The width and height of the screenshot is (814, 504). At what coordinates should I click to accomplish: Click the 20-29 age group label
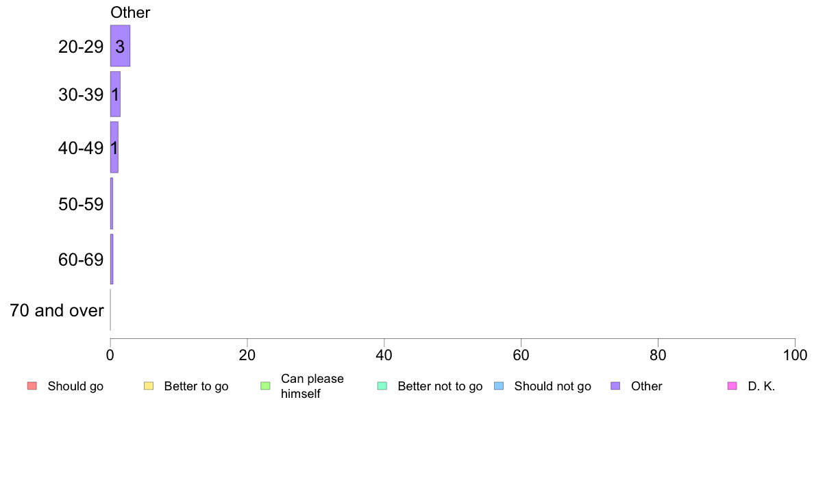tap(81, 47)
